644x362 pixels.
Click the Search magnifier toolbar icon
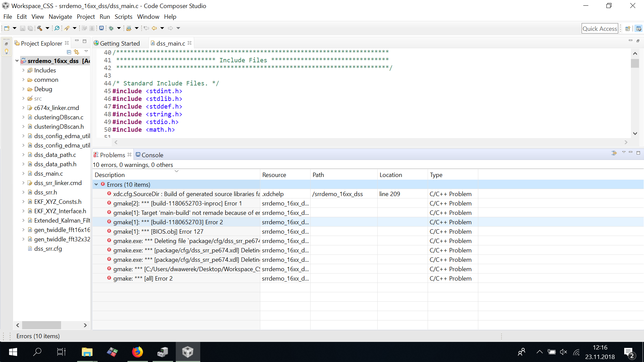(x=57, y=28)
